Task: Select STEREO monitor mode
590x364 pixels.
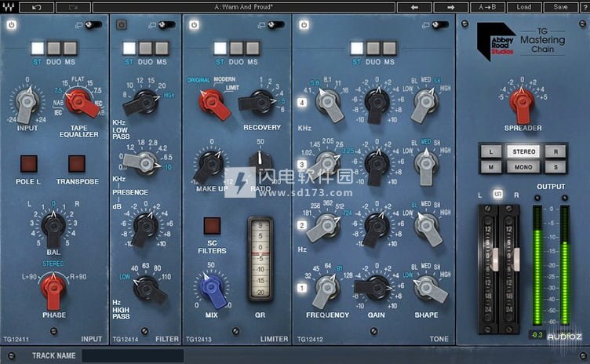Action: [523, 151]
